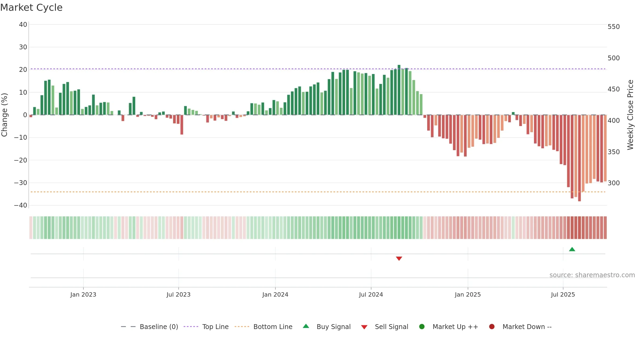The height and width of the screenshot is (362, 644).
Task: Click the purple dotted Top Line legend swatch
Action: (x=191, y=327)
